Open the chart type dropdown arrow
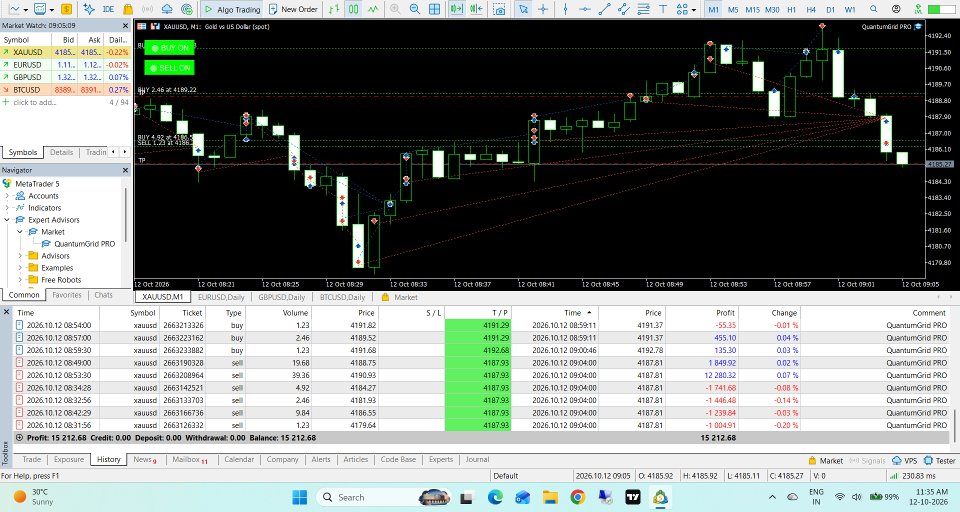 26,10
